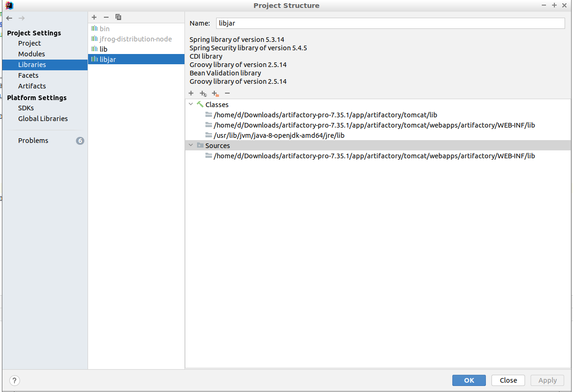Viewport: 573px width, 392px height.
Task: Select the java-8-openjdk jre/lib class path
Action: click(279, 135)
